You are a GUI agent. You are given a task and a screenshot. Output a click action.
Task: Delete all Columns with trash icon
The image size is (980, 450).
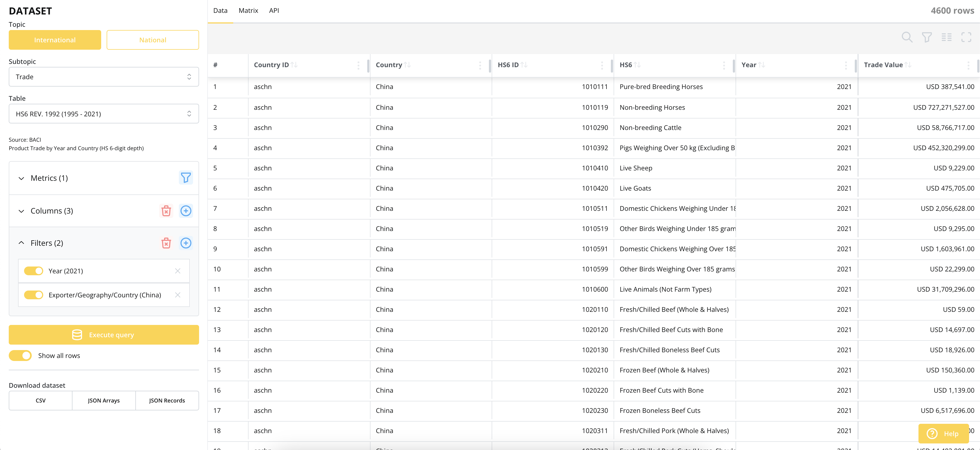point(166,211)
